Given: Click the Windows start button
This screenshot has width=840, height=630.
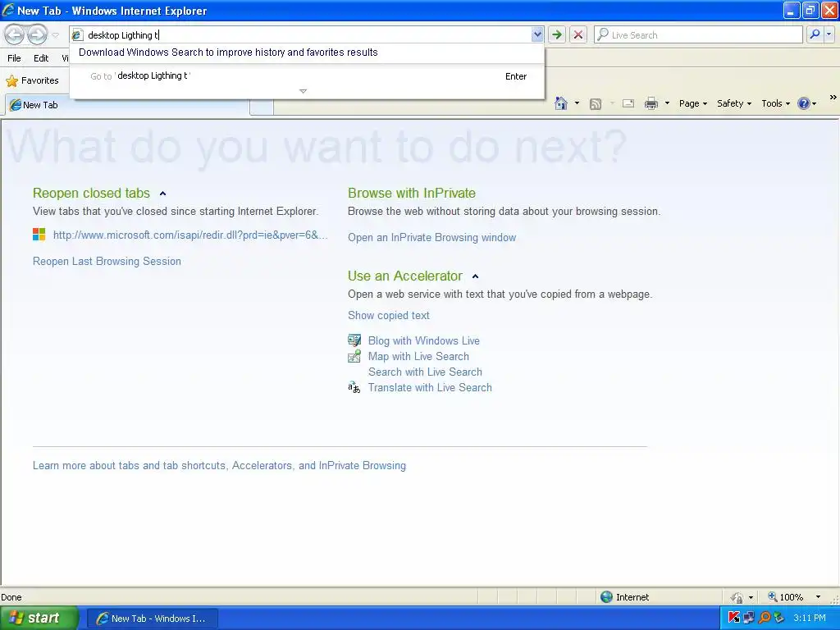Looking at the screenshot, I should point(39,618).
